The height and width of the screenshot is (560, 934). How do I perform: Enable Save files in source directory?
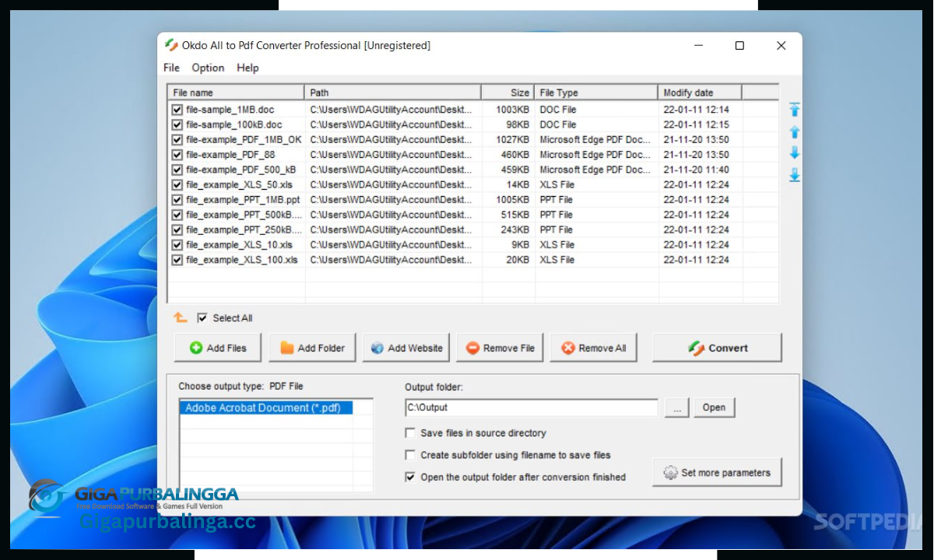click(x=410, y=433)
